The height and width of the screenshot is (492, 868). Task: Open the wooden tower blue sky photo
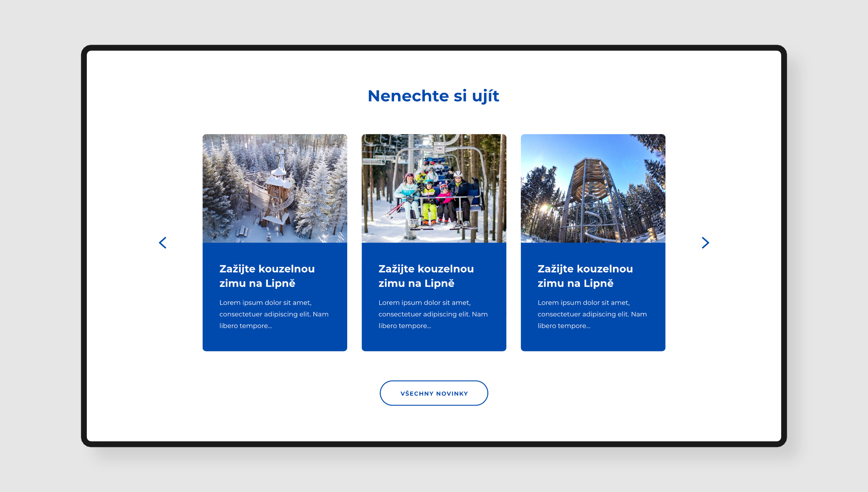(x=593, y=188)
